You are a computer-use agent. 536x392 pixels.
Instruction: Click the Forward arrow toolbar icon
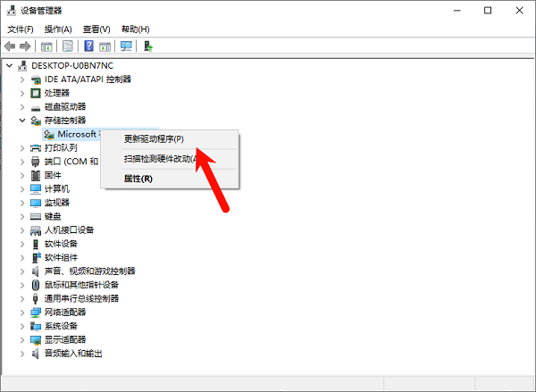tap(25, 46)
